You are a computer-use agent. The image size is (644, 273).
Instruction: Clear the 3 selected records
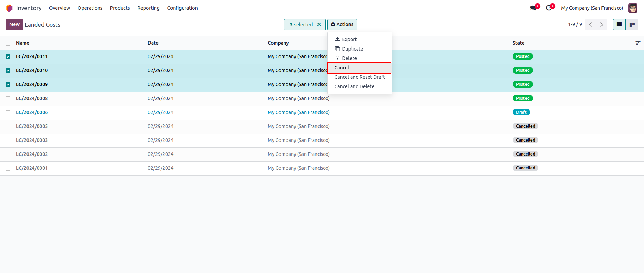click(319, 25)
